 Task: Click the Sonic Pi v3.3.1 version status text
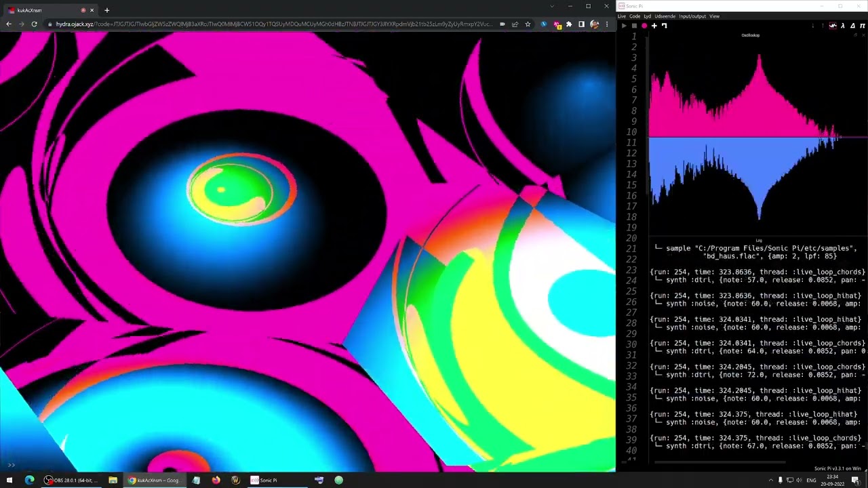click(x=838, y=468)
